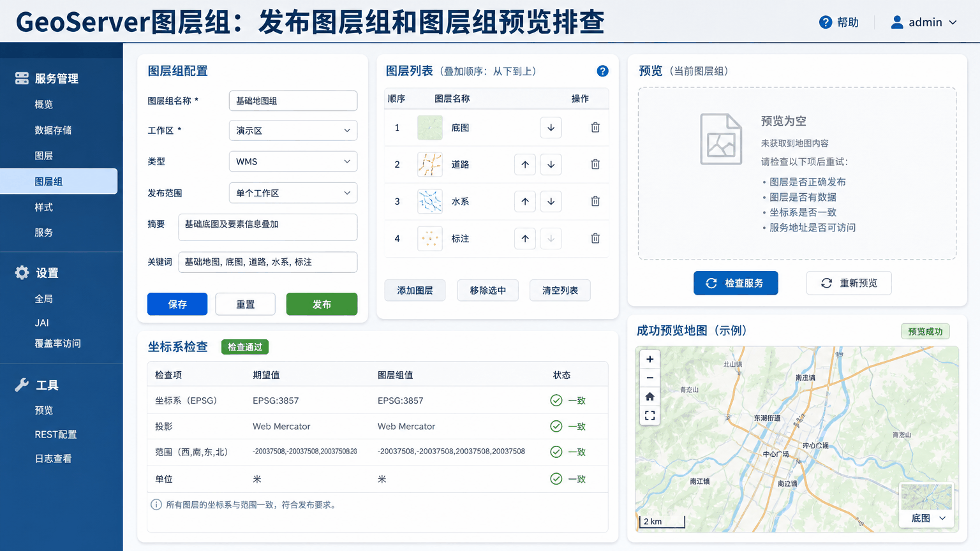Click the info icon below the table
The image size is (980, 551).
point(156,504)
